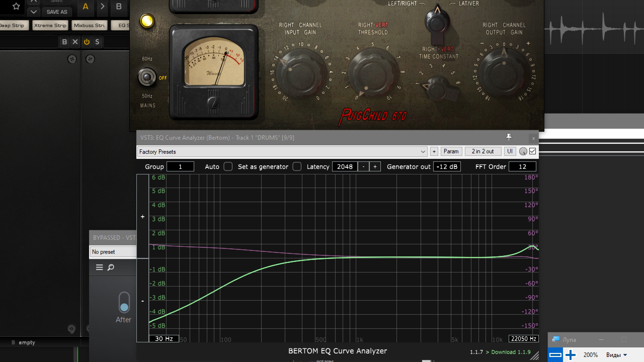644x362 pixels.
Task: Click the Download 1.1.9 link
Action: pos(511,352)
